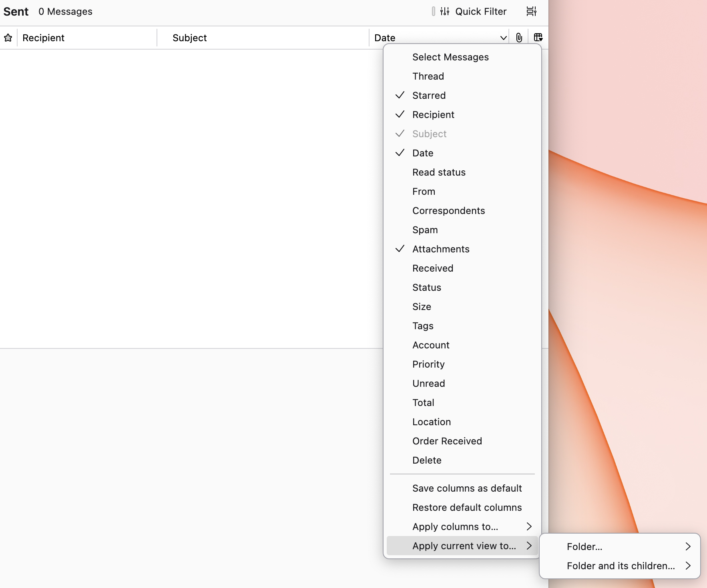Open the column picker icon
Screen dimensions: 707x588
point(538,38)
